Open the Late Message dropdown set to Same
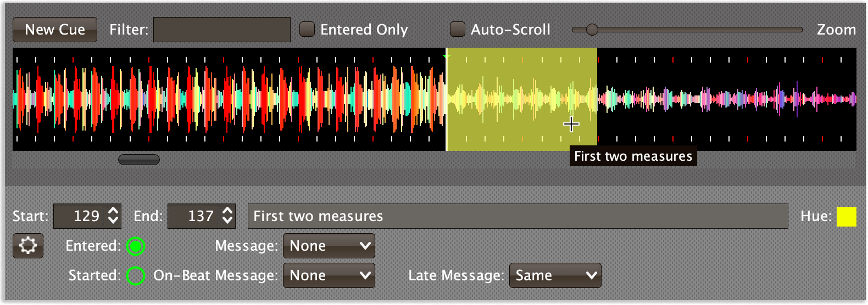The width and height of the screenshot is (868, 305). tap(555, 275)
